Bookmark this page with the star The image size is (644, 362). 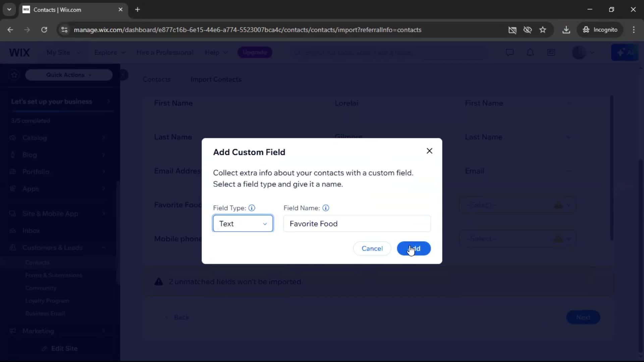coord(543,30)
